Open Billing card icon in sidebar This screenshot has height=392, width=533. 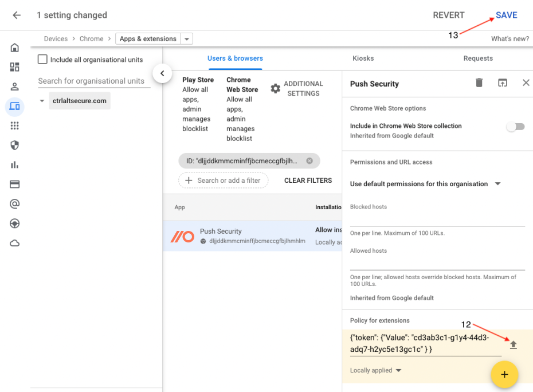15,185
